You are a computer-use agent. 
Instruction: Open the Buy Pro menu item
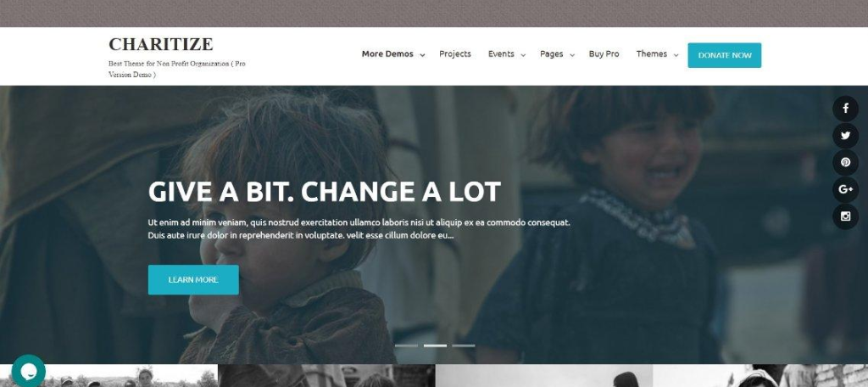click(604, 53)
